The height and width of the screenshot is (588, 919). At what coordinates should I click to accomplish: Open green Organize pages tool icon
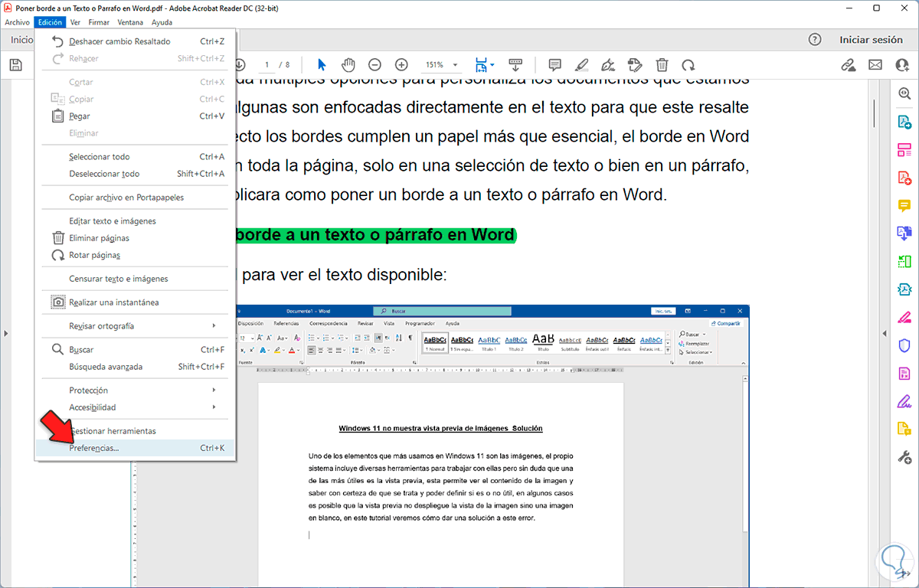[x=904, y=261]
